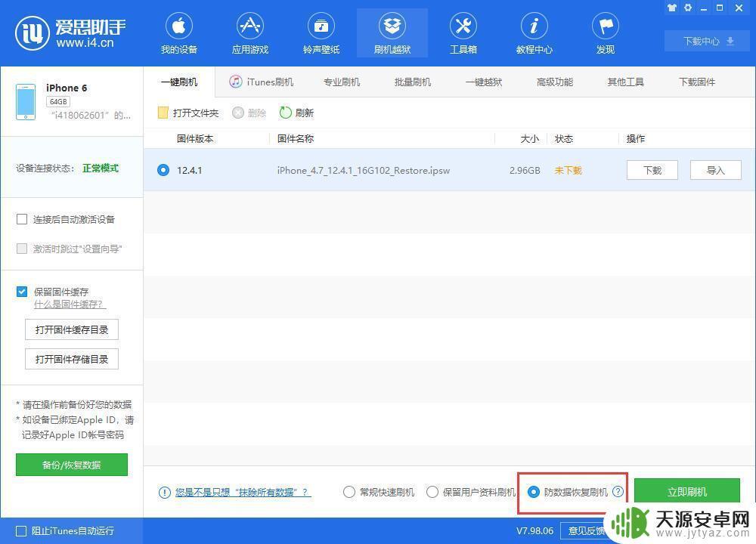Toggle 阻止iTunes自动运行 checkbox
The width and height of the screenshot is (756, 544).
coord(21,531)
